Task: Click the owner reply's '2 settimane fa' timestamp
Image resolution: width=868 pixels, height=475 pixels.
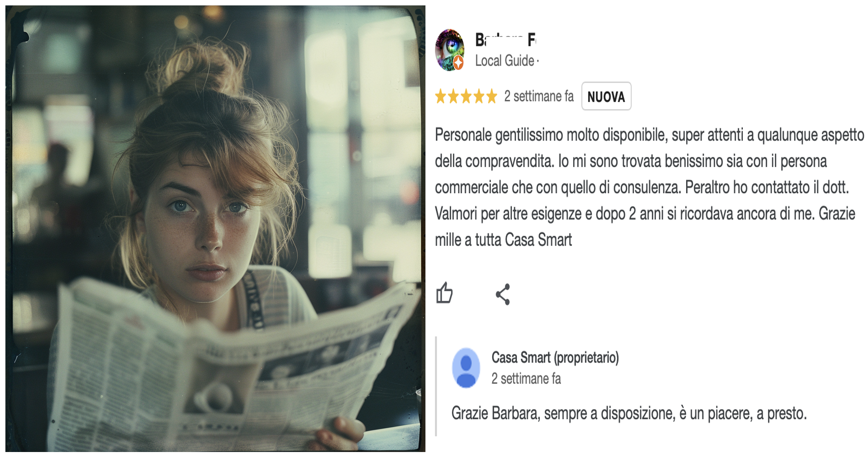Action: click(x=526, y=379)
